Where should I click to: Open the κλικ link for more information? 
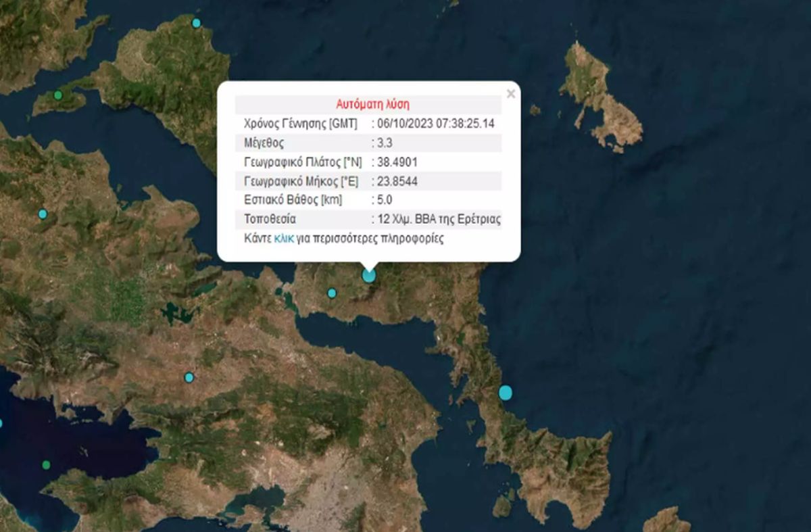click(x=284, y=239)
